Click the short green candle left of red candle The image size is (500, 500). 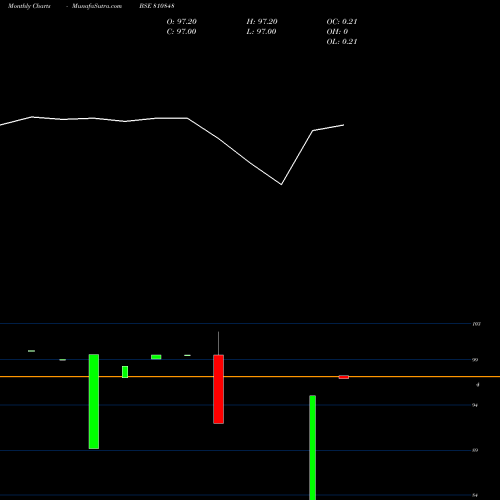[156, 357]
